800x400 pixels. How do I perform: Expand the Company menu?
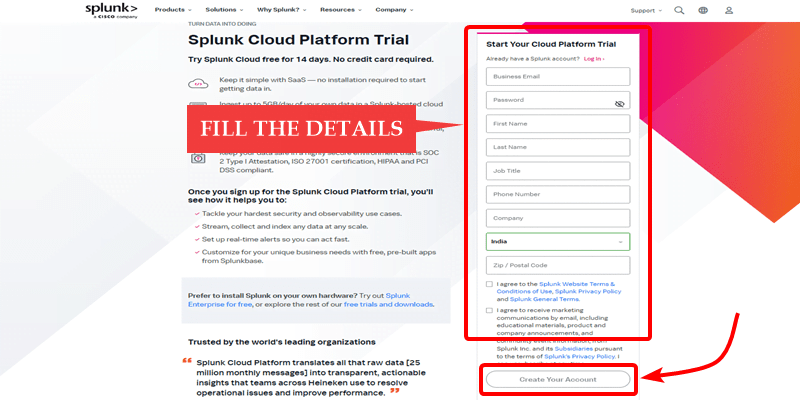394,10
